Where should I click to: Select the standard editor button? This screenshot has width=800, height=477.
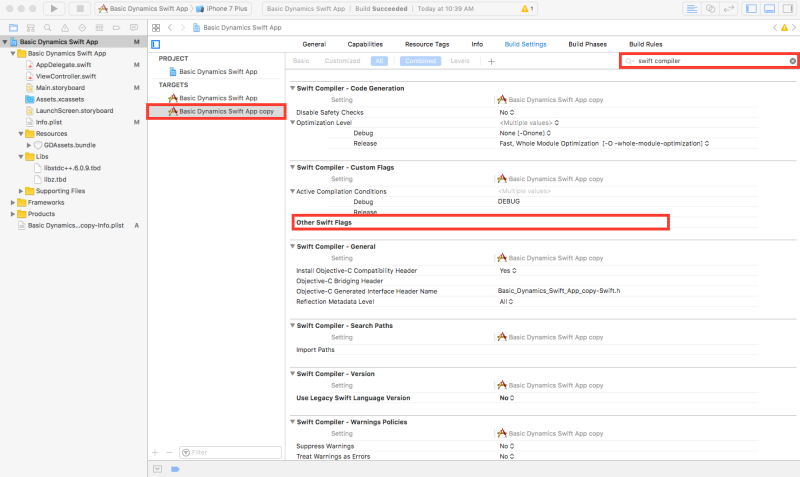692,9
